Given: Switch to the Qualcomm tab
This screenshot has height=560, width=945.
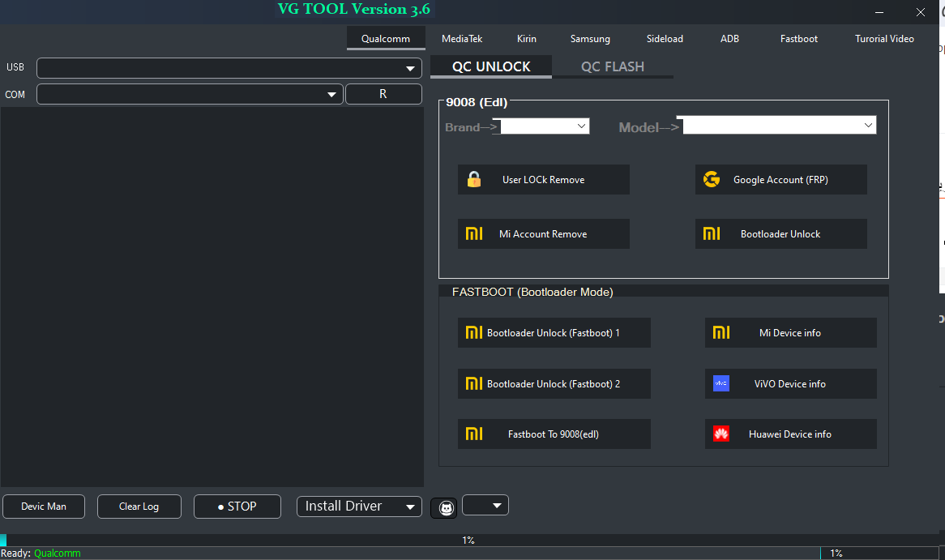Looking at the screenshot, I should pyautogui.click(x=386, y=39).
